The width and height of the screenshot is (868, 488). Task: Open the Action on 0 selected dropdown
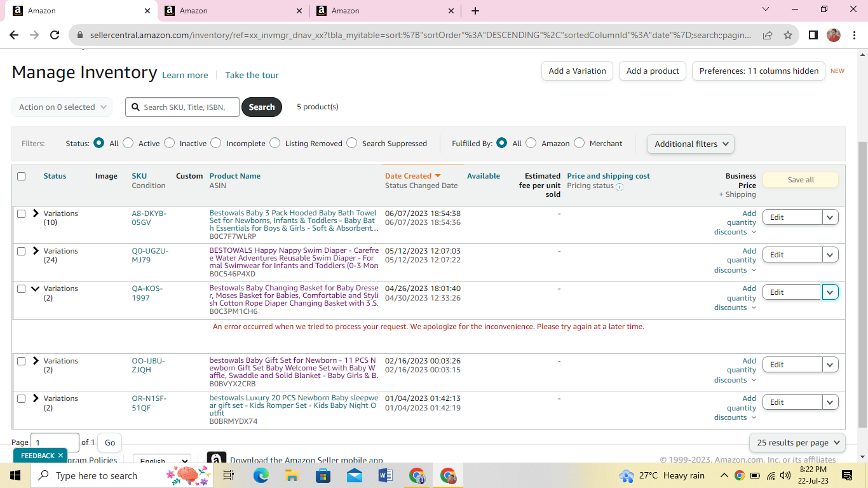pos(62,107)
